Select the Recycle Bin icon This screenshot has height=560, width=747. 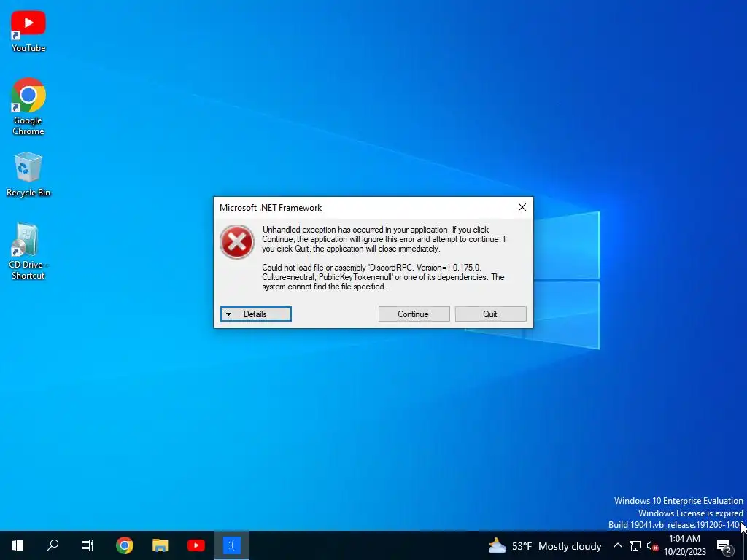click(28, 174)
